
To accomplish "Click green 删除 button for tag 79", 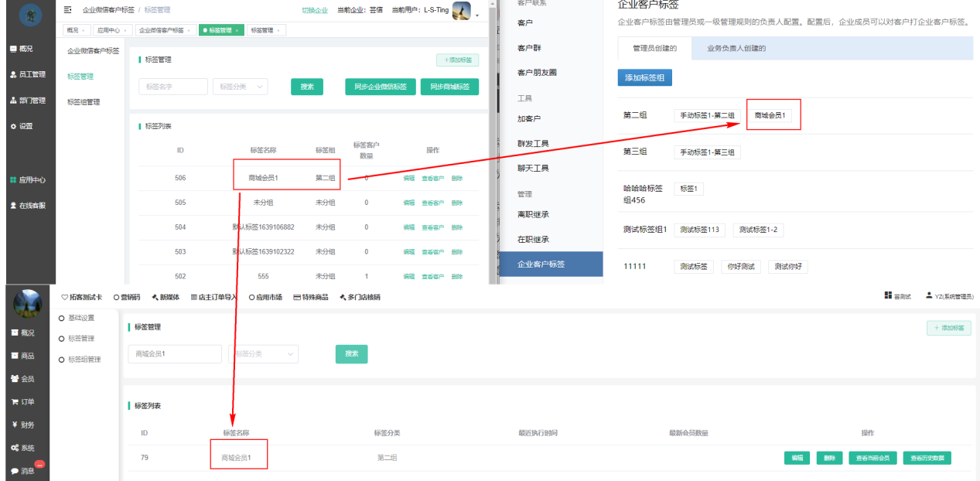I will click(830, 458).
